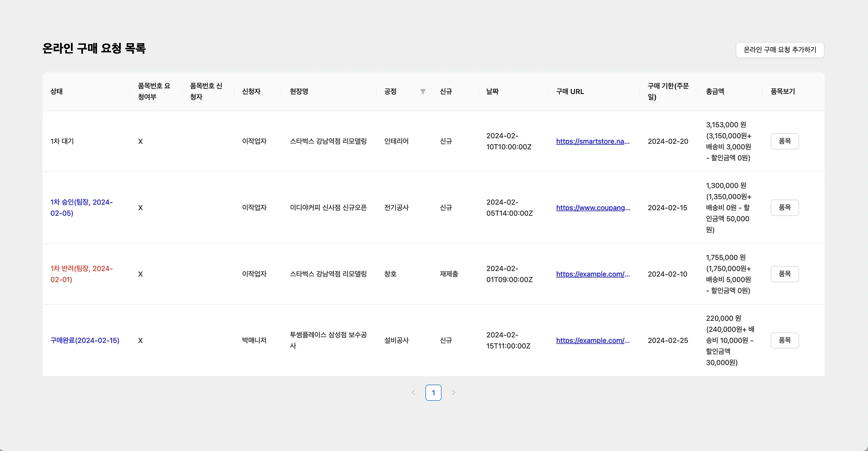This screenshot has height=451, width=868.
Task: Click deadline 2024-02-15
Action: click(x=667, y=208)
